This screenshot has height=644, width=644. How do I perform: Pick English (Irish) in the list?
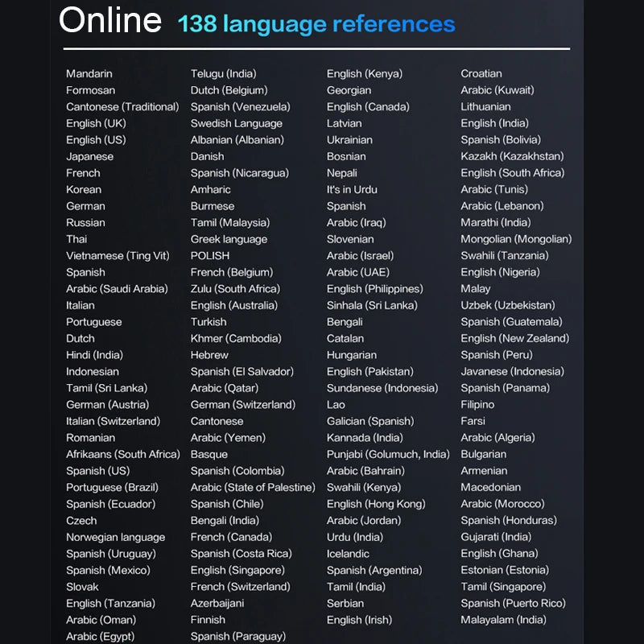(359, 620)
